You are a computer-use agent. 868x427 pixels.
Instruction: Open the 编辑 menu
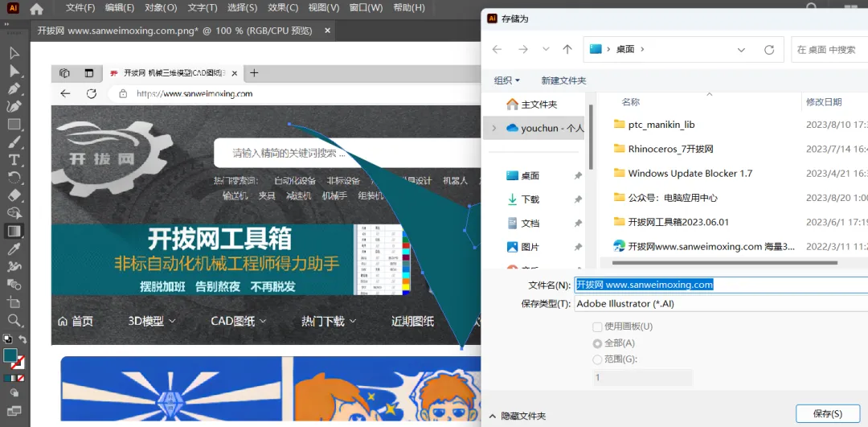[x=120, y=8]
